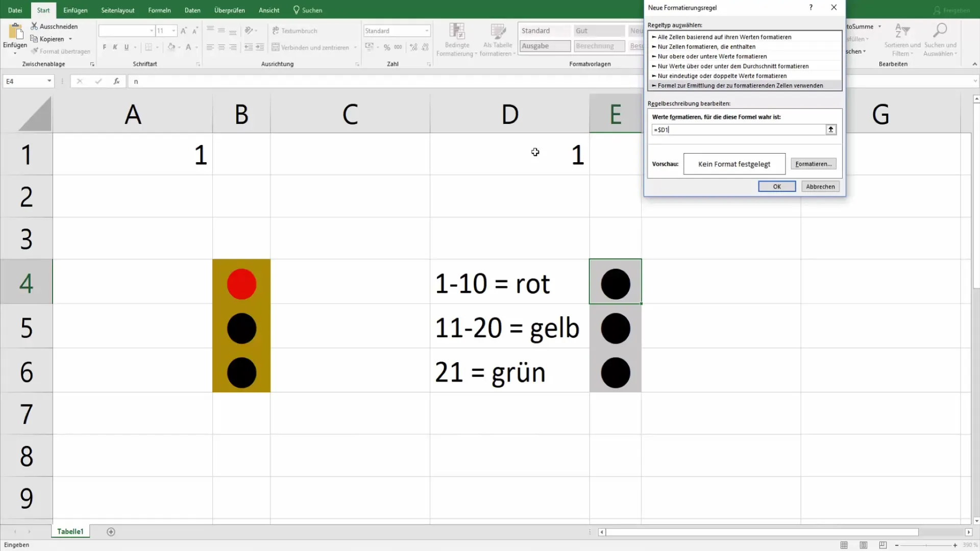This screenshot has width=980, height=551.
Task: Click the fx insert function icon
Action: [x=116, y=81]
